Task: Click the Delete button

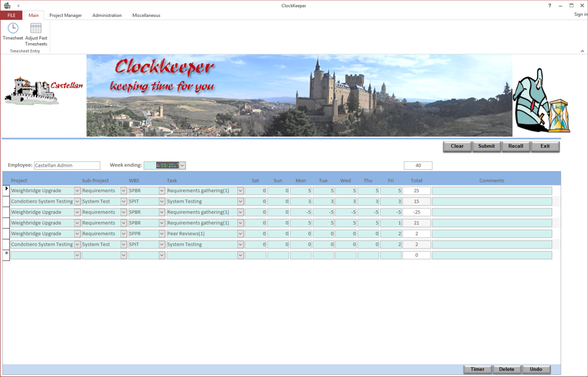Action: click(x=506, y=369)
